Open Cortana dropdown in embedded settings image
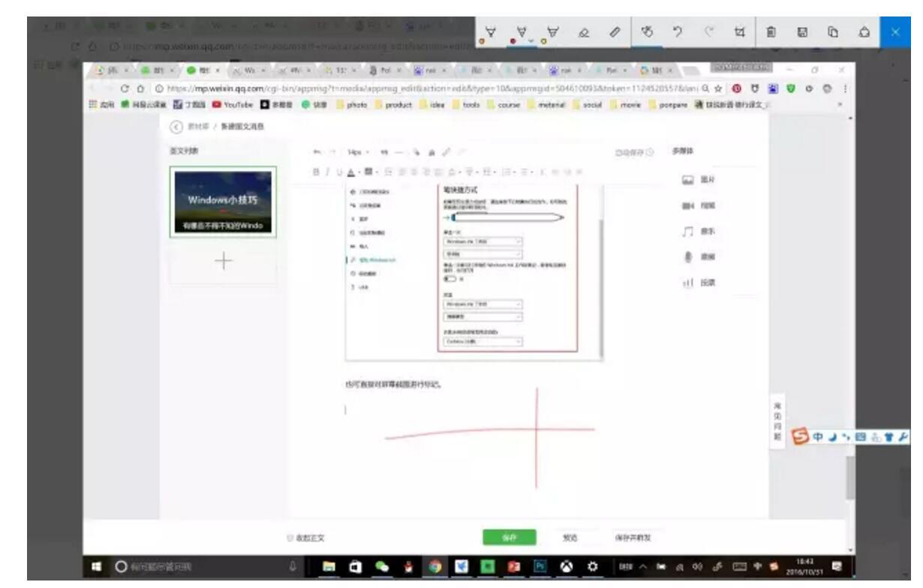Image resolution: width=923 pixels, height=588 pixels. point(483,341)
